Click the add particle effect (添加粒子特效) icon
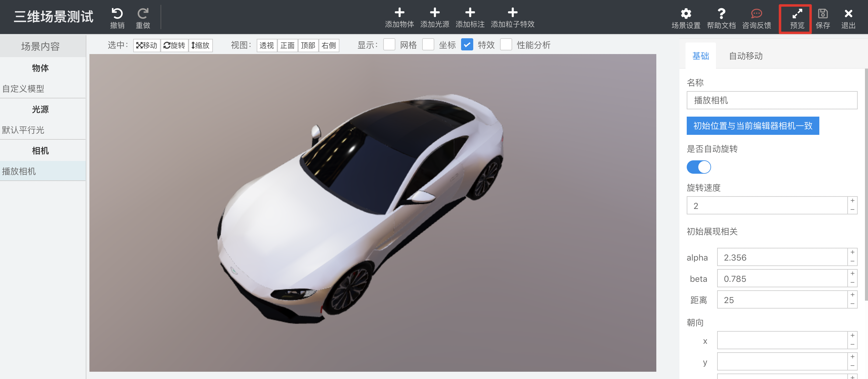 [x=512, y=13]
